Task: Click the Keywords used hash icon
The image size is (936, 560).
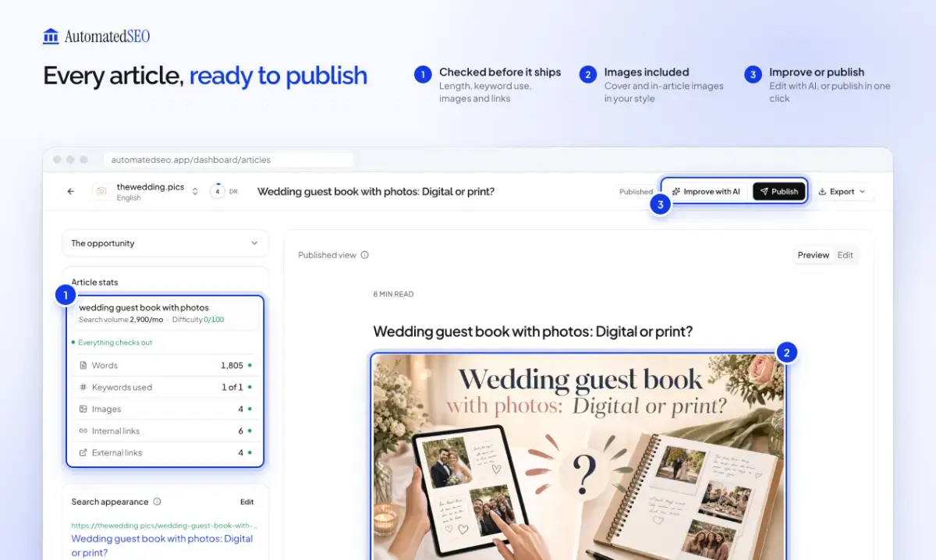Action: coord(83,387)
